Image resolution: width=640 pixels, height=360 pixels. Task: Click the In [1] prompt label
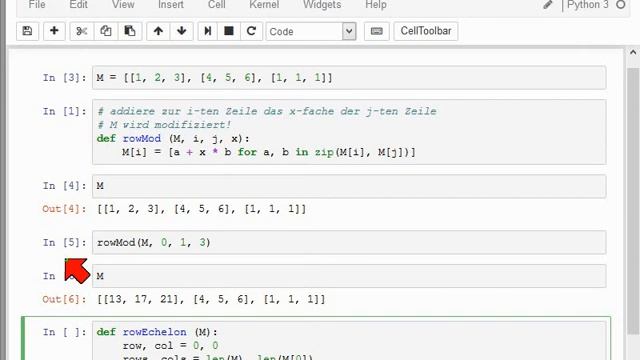click(64, 111)
